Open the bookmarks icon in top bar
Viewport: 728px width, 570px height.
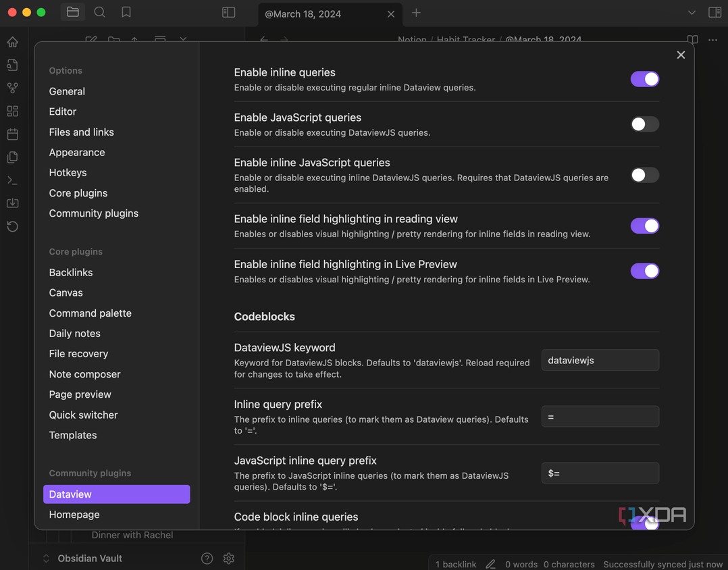point(126,12)
